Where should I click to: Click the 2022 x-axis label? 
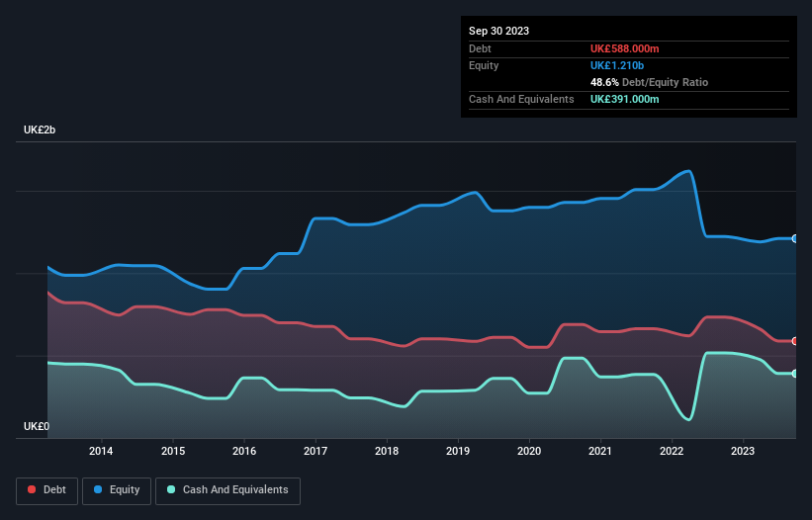tap(672, 452)
